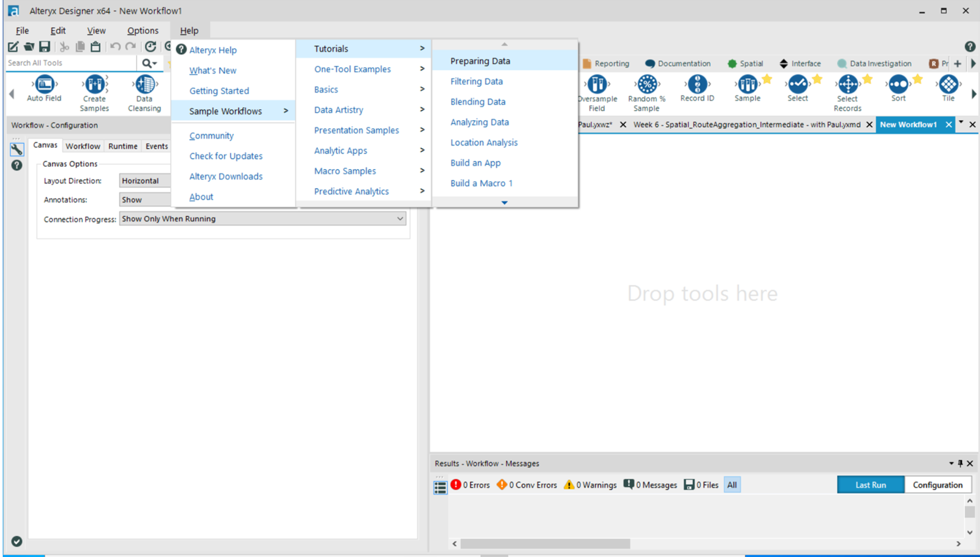Screen dimensions: 980x557
Task: Click the Last Run button
Action: (x=870, y=485)
